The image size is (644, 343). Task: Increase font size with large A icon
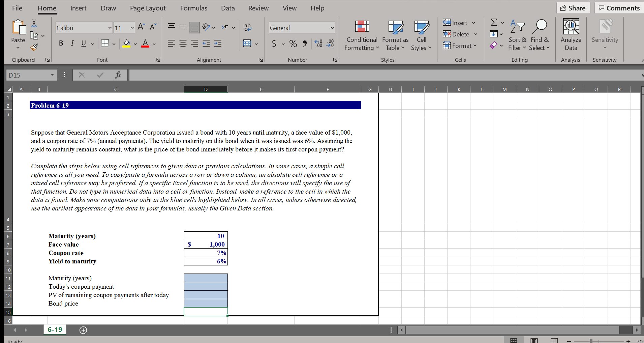pyautogui.click(x=142, y=27)
